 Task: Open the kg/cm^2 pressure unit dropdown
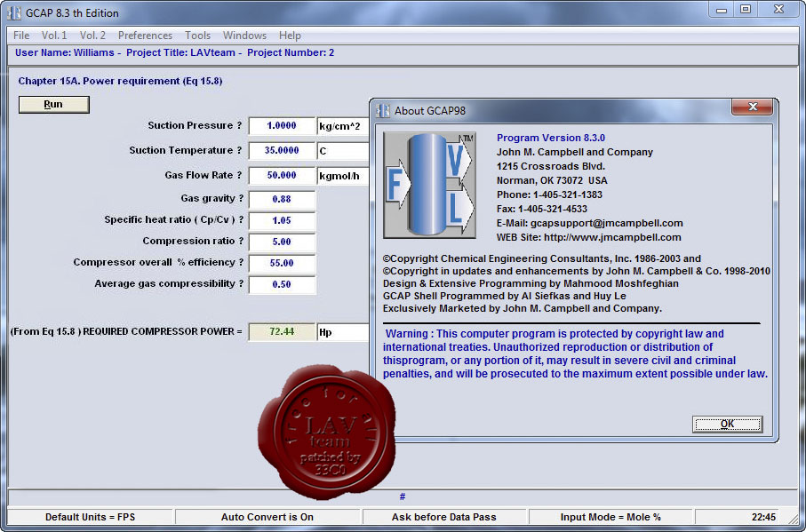coord(343,126)
